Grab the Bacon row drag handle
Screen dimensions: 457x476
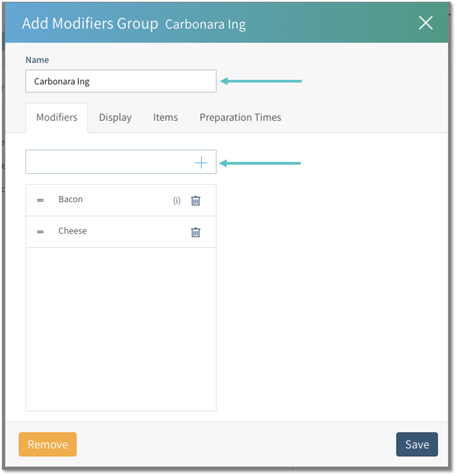point(40,200)
